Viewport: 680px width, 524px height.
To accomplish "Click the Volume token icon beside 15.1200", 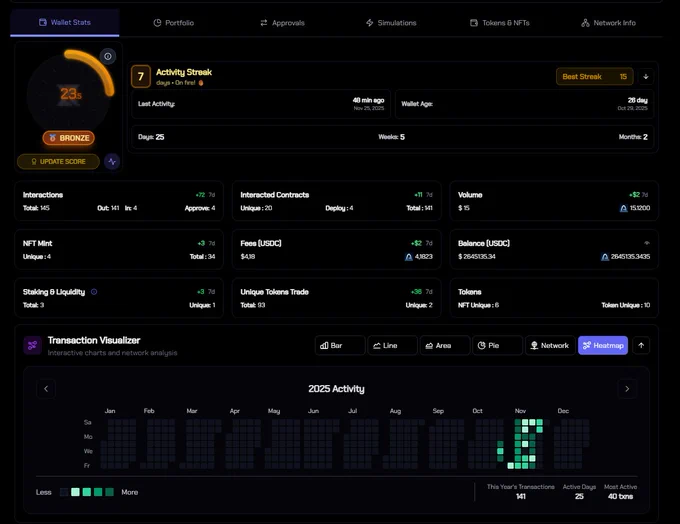I will tap(623, 208).
